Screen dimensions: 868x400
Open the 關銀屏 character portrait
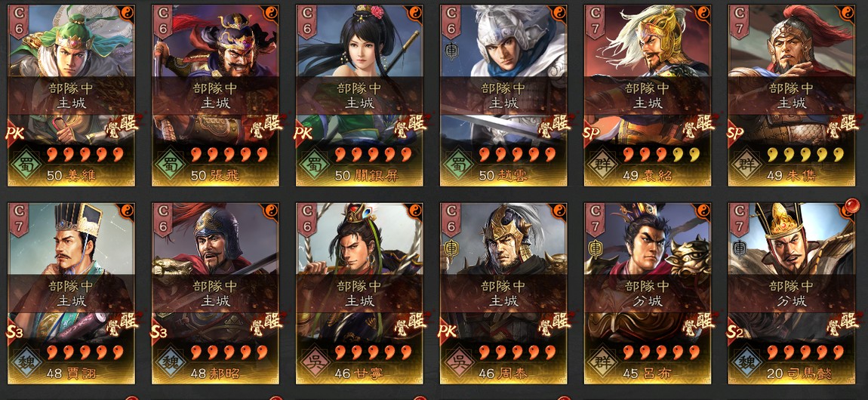[359, 96]
